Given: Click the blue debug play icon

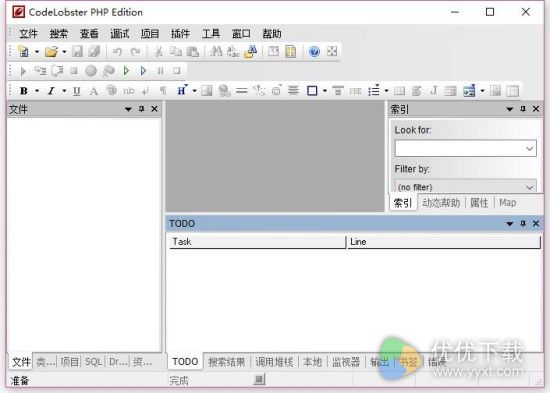Looking at the screenshot, I should click(143, 71).
